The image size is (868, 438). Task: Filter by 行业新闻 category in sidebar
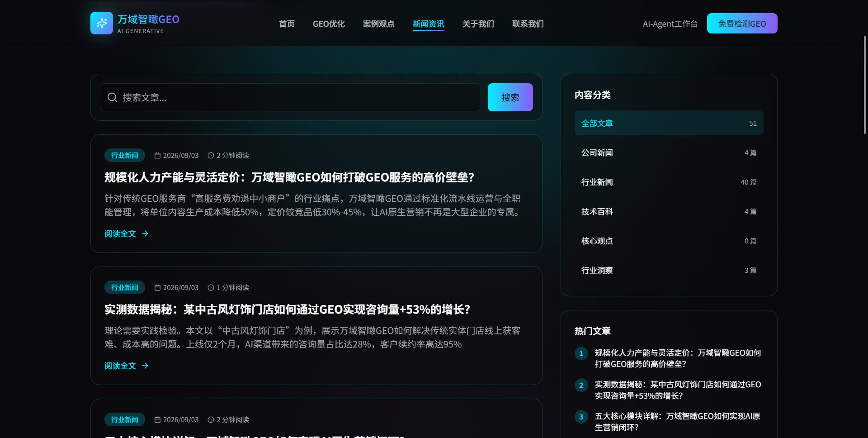tap(669, 182)
